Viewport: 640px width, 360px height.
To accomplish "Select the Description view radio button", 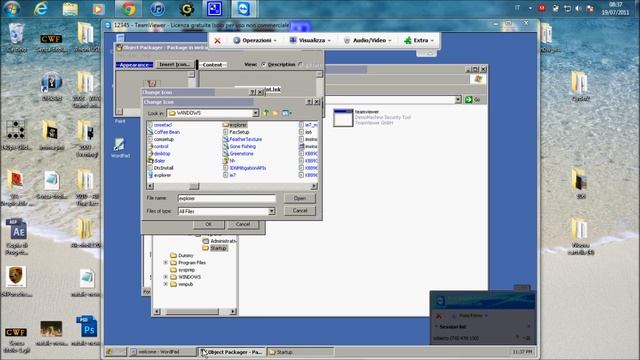I will coord(264,64).
